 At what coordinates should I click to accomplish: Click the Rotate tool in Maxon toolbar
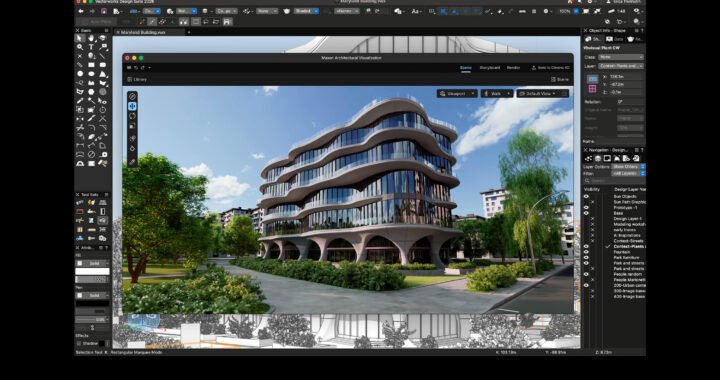pos(132,116)
